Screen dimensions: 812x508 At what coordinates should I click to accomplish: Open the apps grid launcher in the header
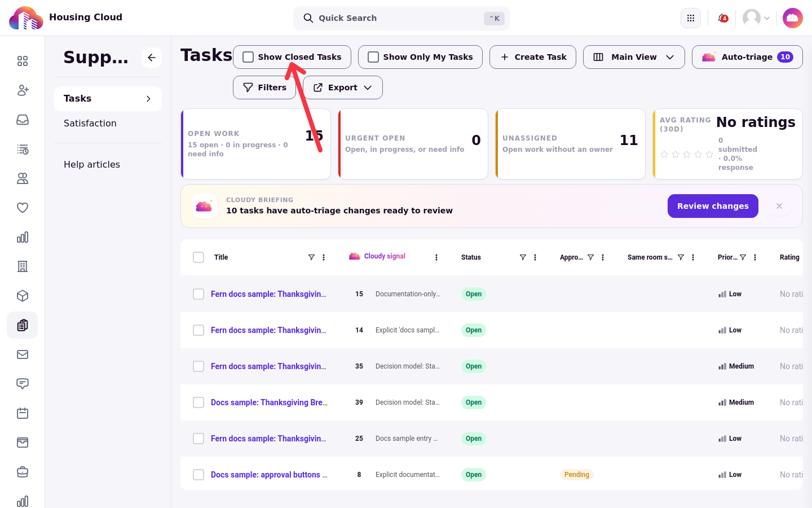point(691,18)
